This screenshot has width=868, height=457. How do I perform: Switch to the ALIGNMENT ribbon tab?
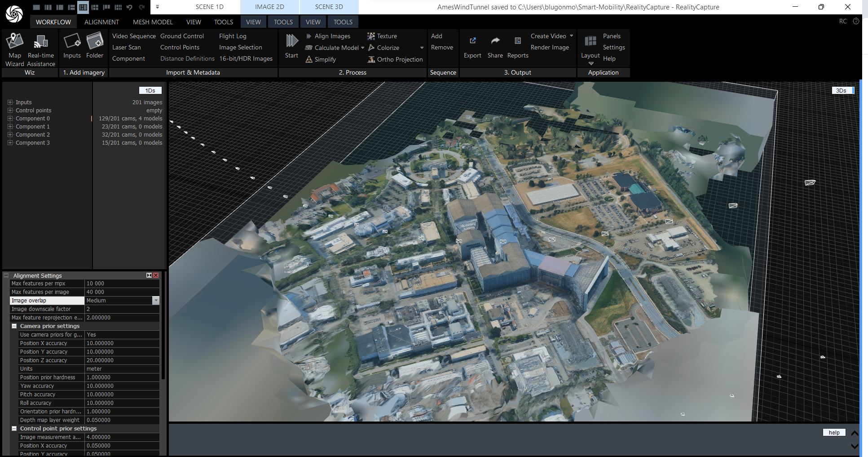point(101,22)
